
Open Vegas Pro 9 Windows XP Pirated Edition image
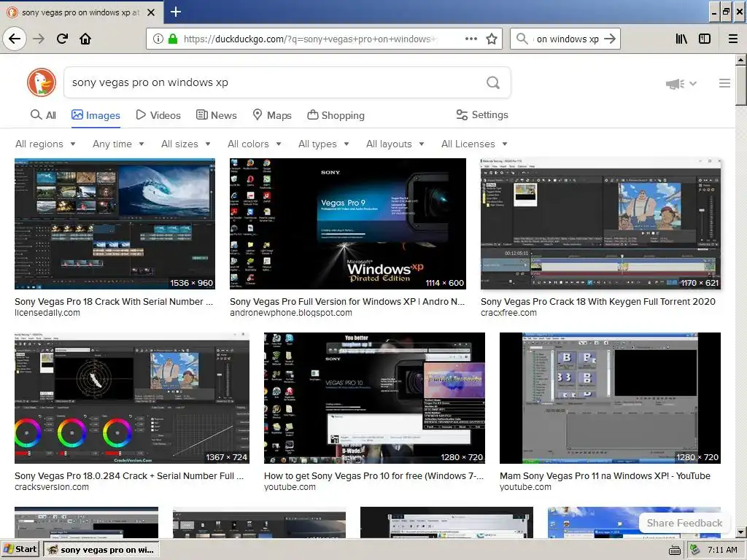(x=348, y=224)
